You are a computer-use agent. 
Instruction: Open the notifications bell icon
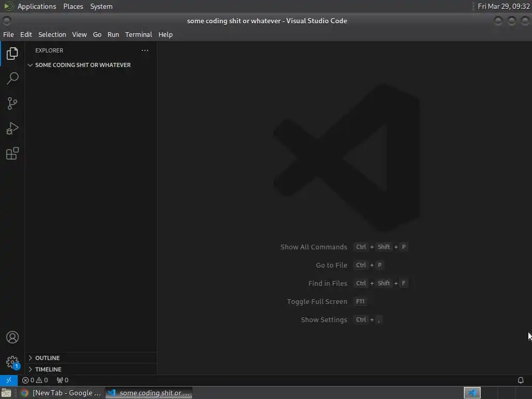(521, 380)
